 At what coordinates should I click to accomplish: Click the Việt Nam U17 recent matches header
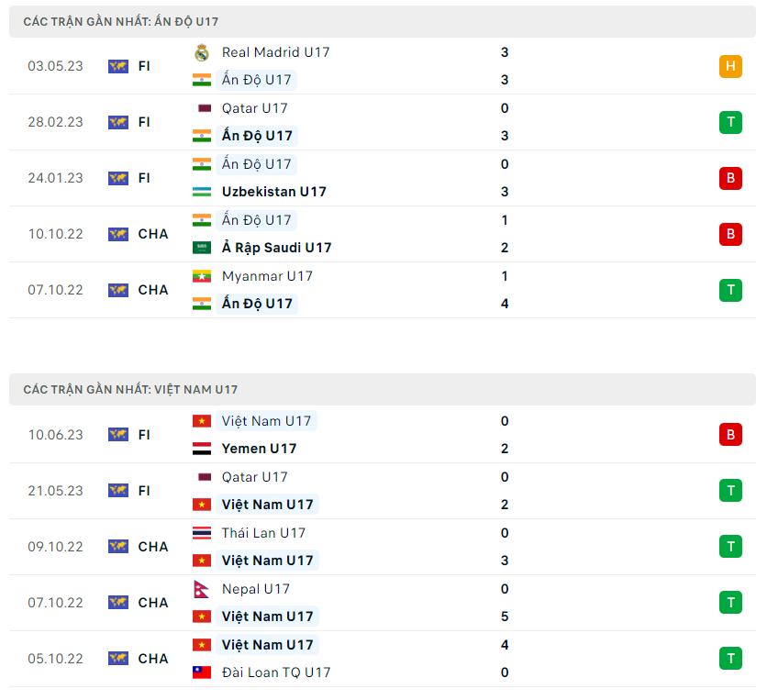130,390
